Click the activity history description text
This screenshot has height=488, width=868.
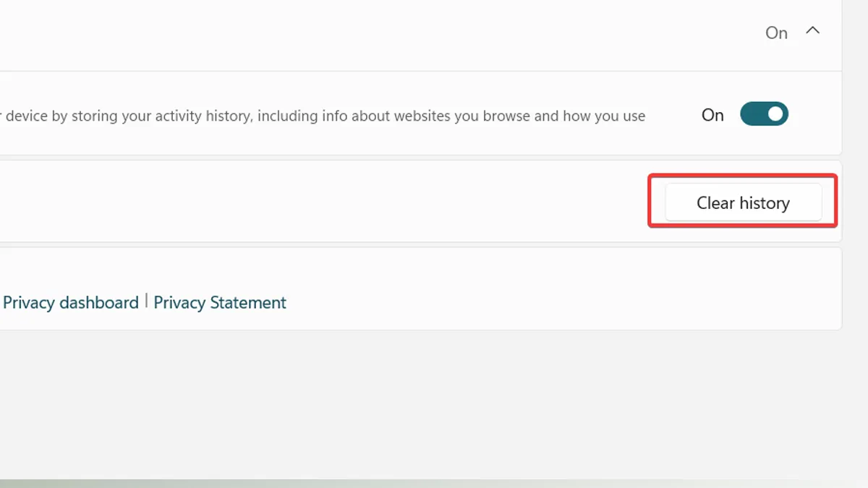coord(325,116)
